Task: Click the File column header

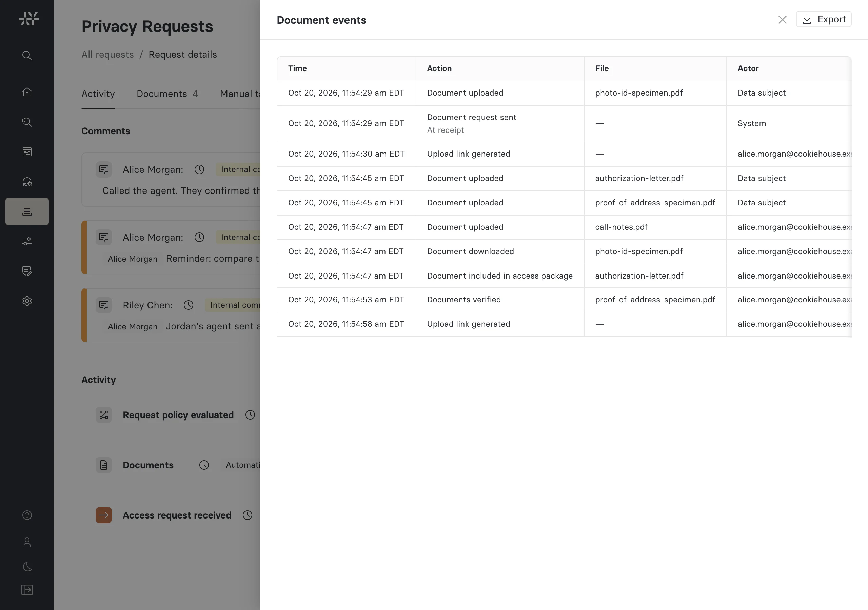Action: 655,69
